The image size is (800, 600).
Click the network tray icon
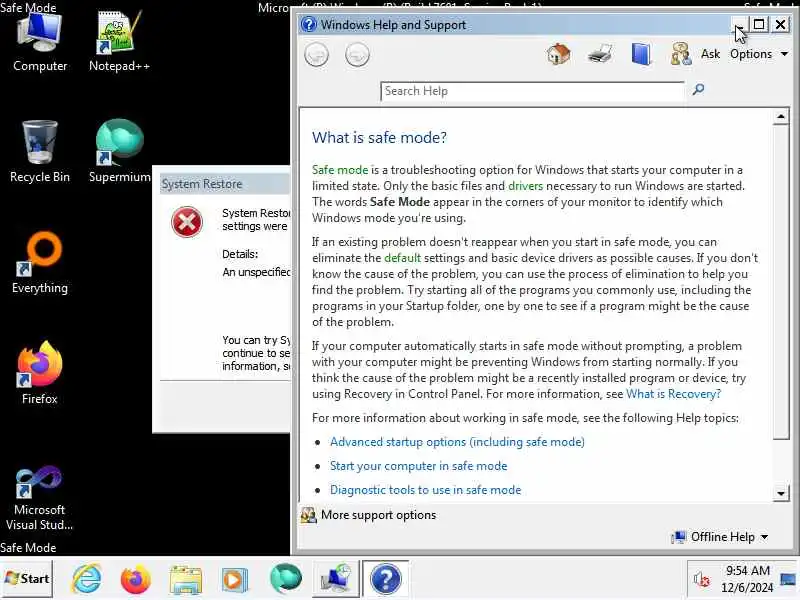[x=788, y=579]
